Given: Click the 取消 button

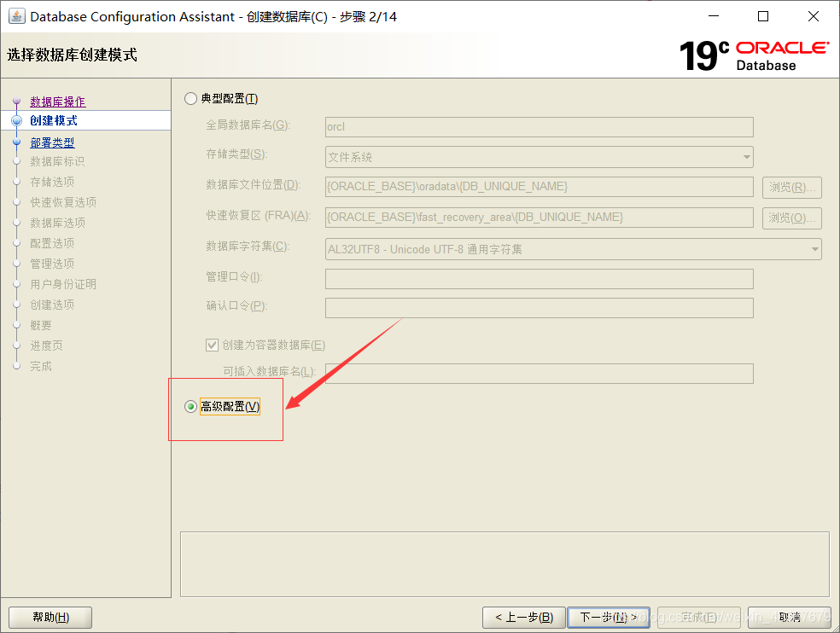Looking at the screenshot, I should [x=789, y=618].
